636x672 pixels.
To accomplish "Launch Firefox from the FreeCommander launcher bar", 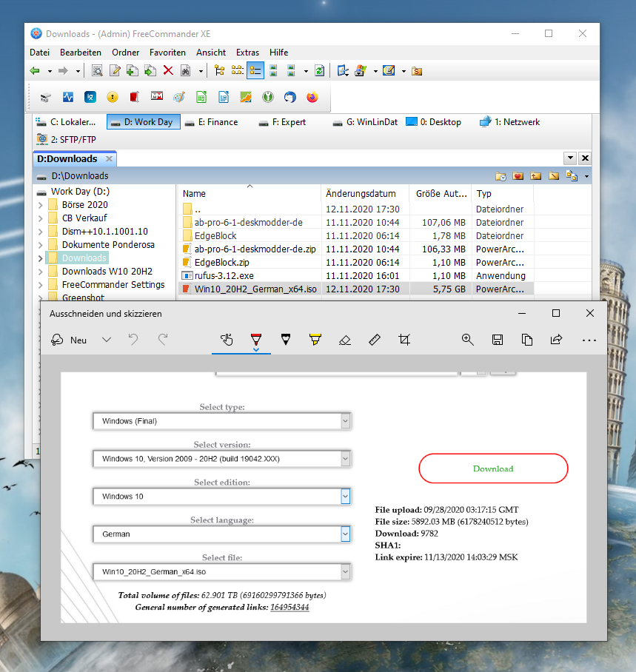I will [x=312, y=97].
